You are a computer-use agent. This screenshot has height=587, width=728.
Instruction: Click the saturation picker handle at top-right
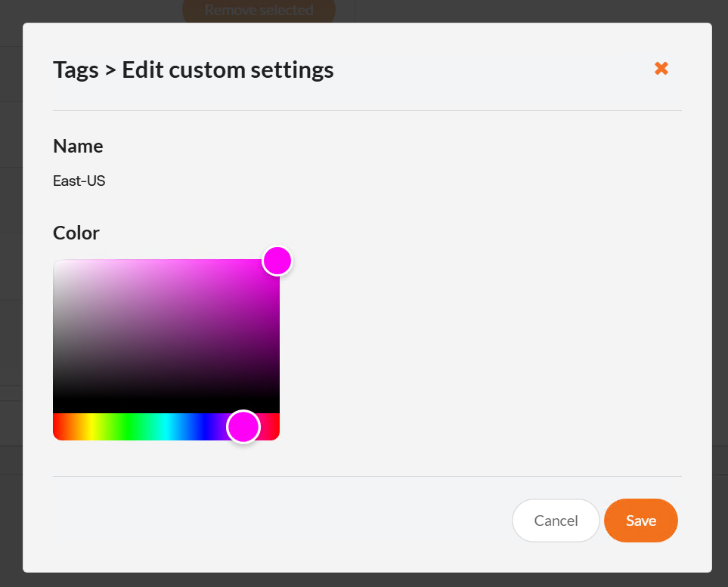[277, 261]
